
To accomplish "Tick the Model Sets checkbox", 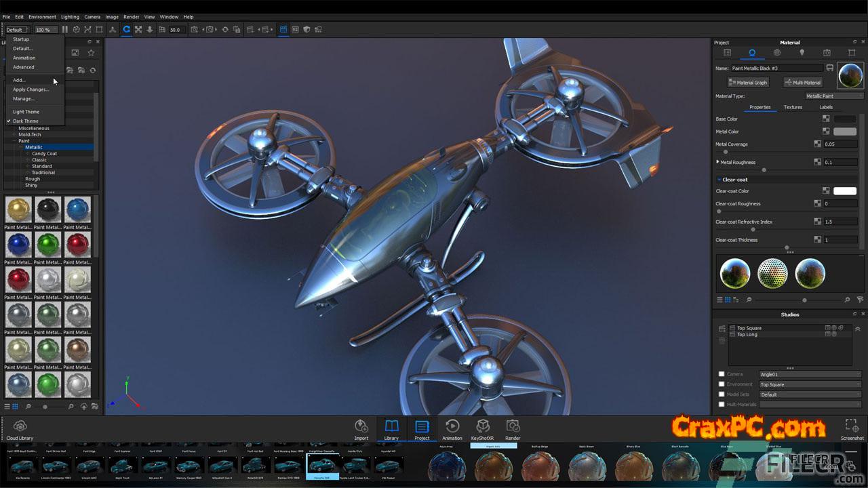I will point(722,394).
